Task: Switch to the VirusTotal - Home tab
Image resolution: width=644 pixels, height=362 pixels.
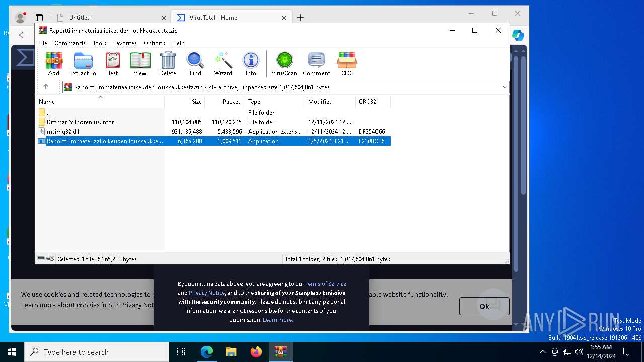Action: pos(231,17)
